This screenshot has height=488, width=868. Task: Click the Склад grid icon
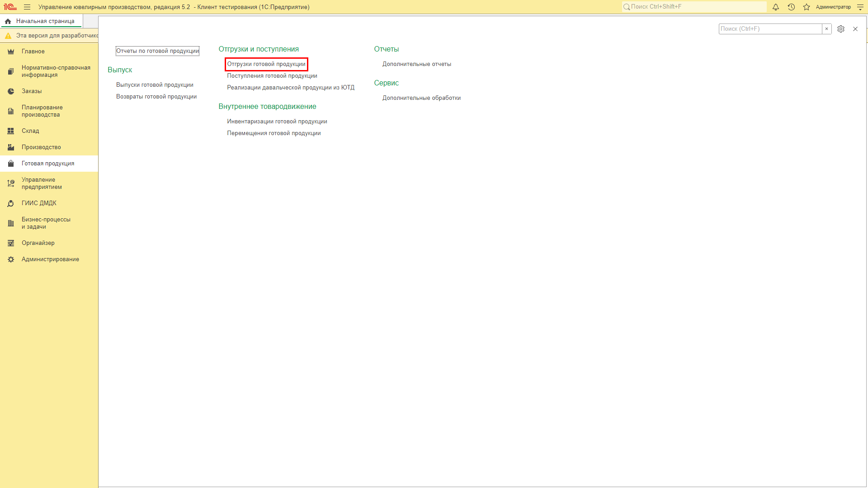coord(11,131)
